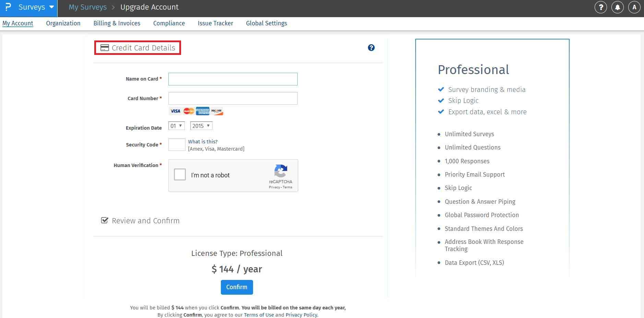644x318 pixels.
Task: Navigate to My Surveys breadcrumb
Action: (x=88, y=7)
